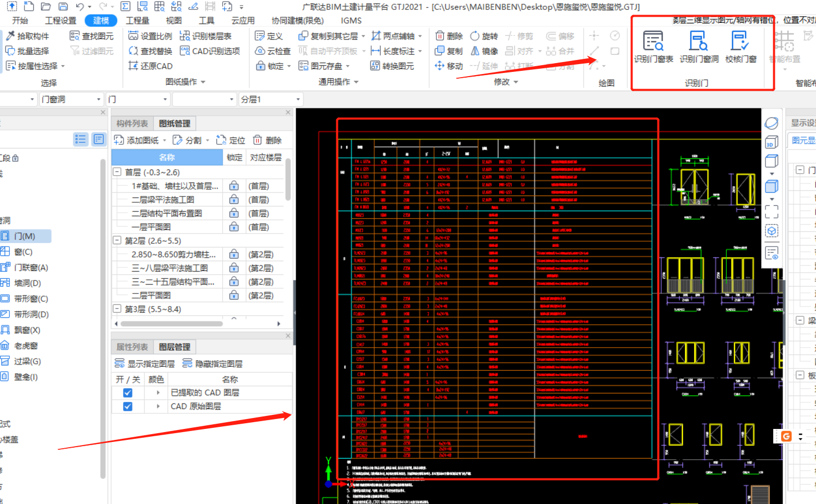Toggle 已提取的 CAD 图层 checkbox
The height and width of the screenshot is (504, 816).
tap(128, 393)
